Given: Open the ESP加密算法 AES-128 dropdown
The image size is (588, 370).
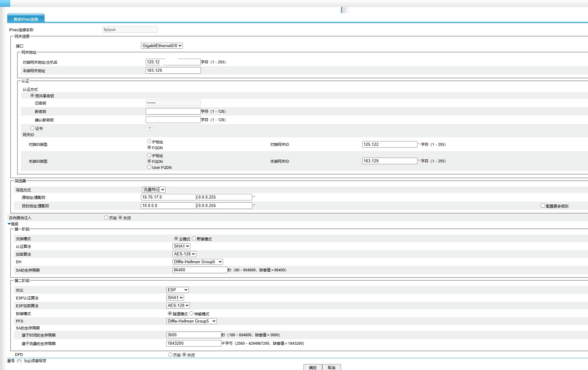Looking at the screenshot, I should click(178, 306).
